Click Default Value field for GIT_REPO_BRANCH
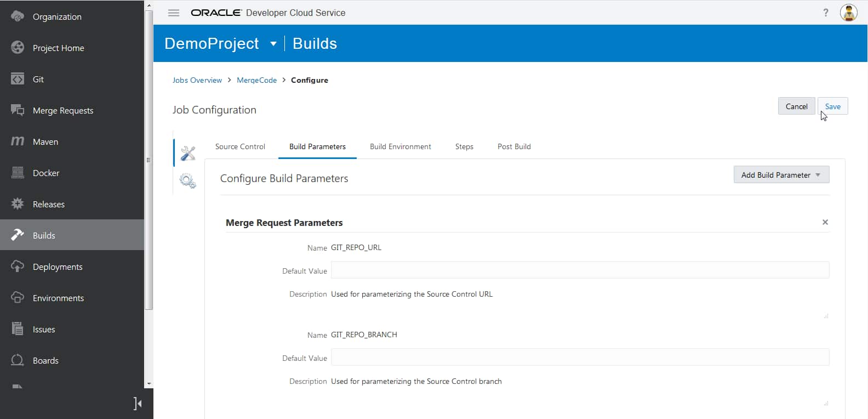 [580, 357]
